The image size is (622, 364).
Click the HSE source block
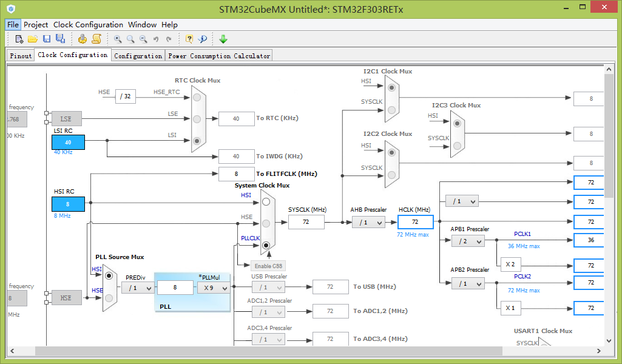[x=66, y=298]
